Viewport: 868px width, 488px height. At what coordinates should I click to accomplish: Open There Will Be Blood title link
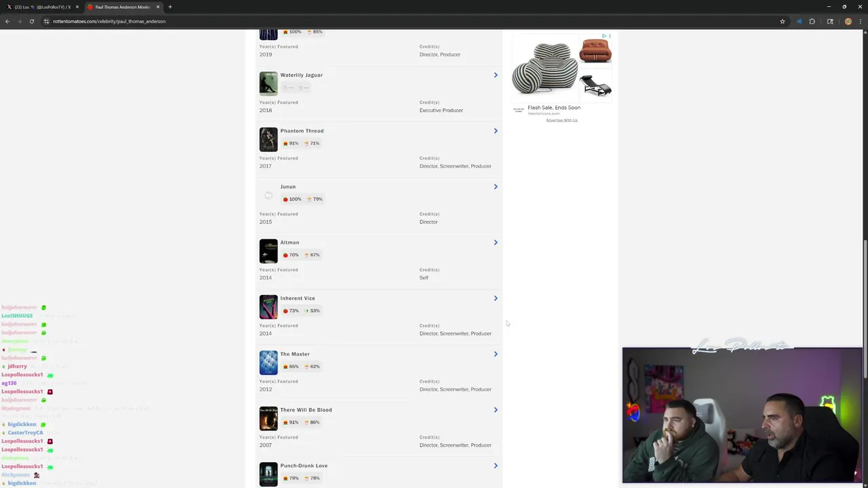coord(306,410)
